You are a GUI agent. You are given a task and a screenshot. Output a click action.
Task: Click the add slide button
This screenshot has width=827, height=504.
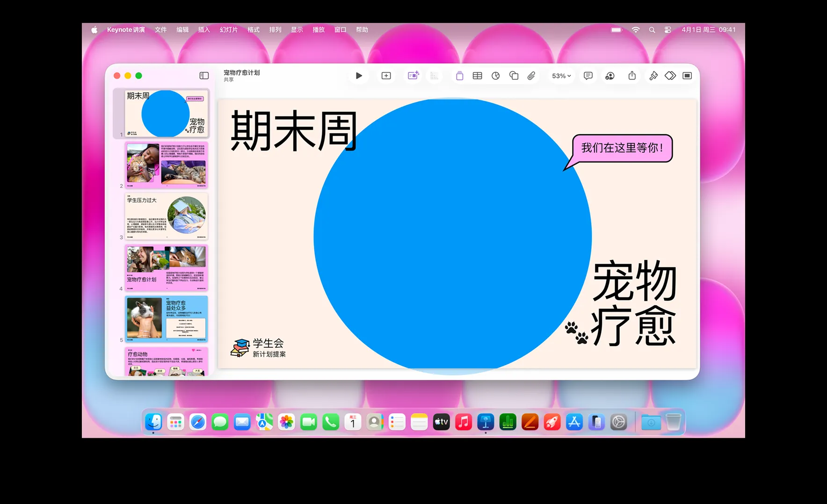point(386,76)
